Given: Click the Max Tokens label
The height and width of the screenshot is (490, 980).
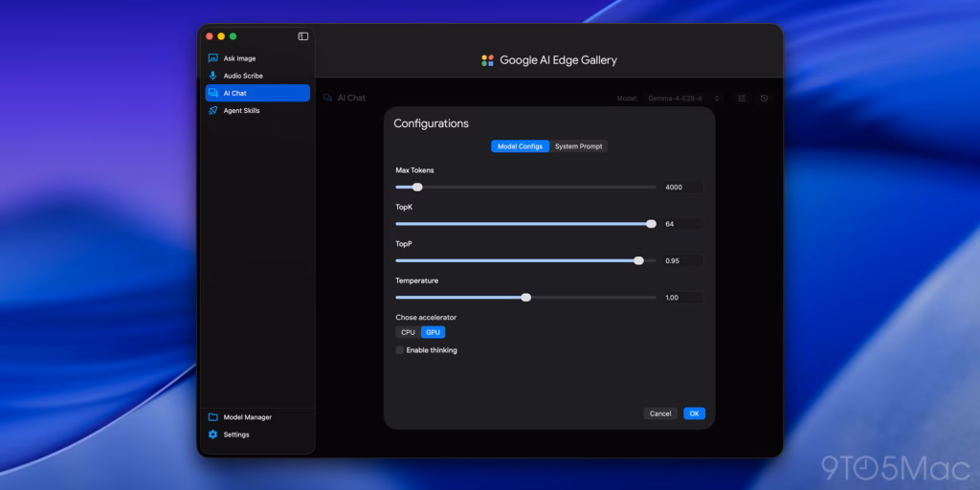Looking at the screenshot, I should [x=415, y=170].
